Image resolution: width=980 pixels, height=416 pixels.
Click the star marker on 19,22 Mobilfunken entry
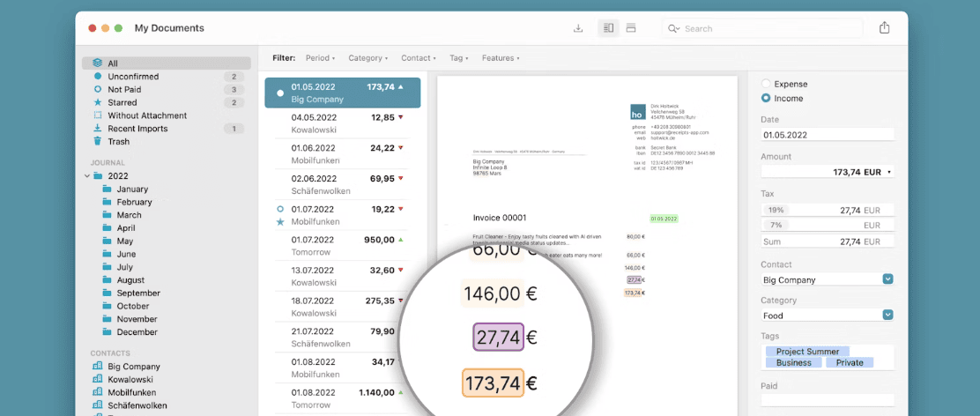[280, 222]
